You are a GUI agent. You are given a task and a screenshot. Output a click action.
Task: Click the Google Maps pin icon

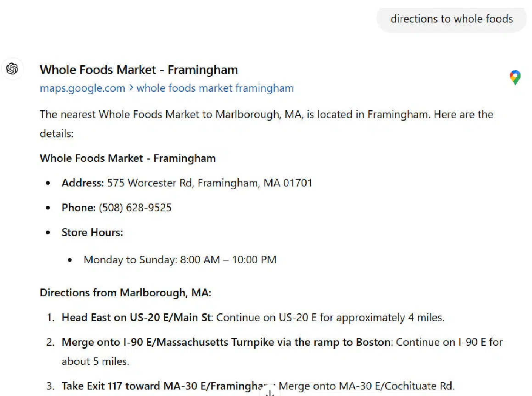click(x=515, y=78)
